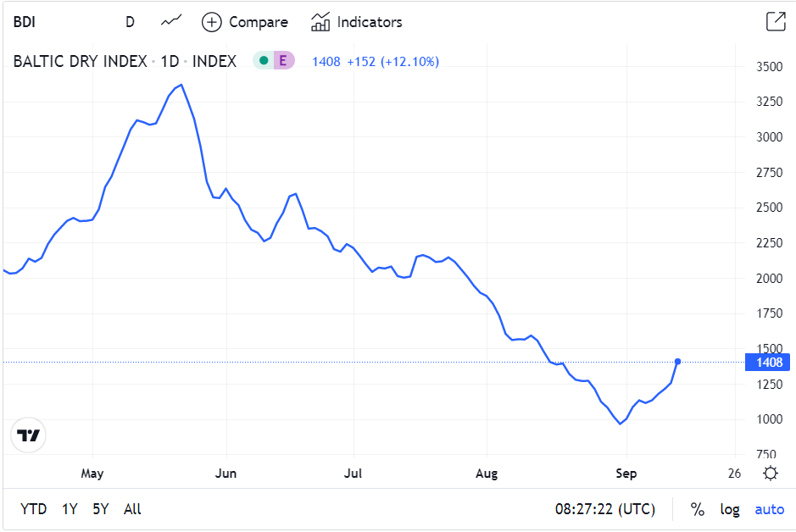This screenshot has height=532, width=796.
Task: Open chart in popup window icon
Action: [775, 22]
